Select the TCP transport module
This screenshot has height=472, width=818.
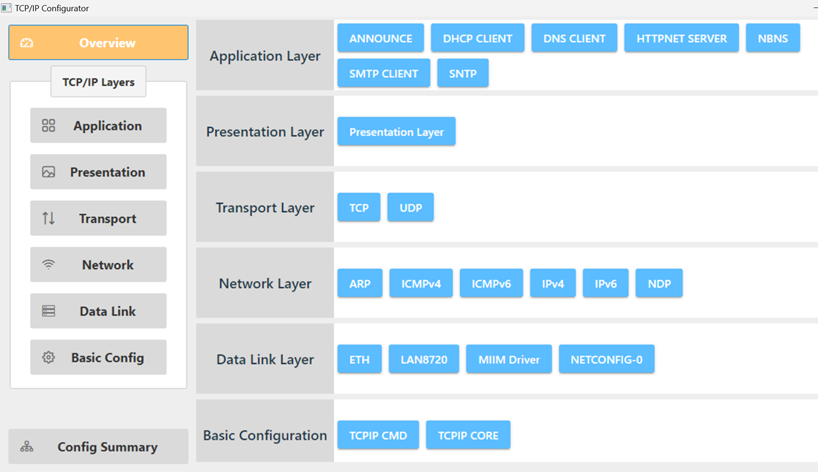point(359,208)
